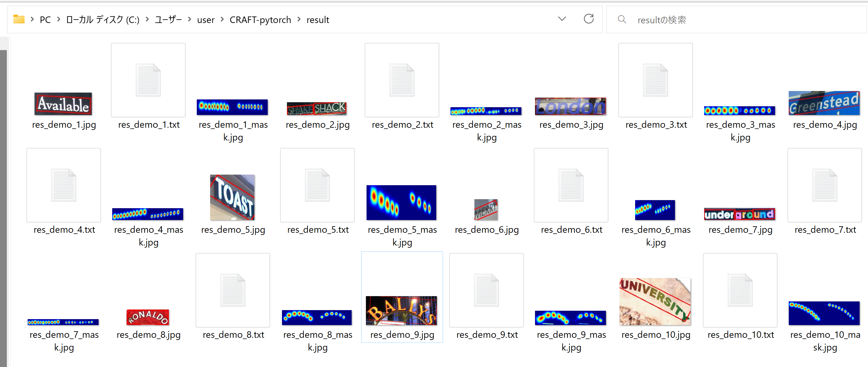Select the res_demo_2.txt document icon
The height and width of the screenshot is (367, 868).
[x=402, y=80]
